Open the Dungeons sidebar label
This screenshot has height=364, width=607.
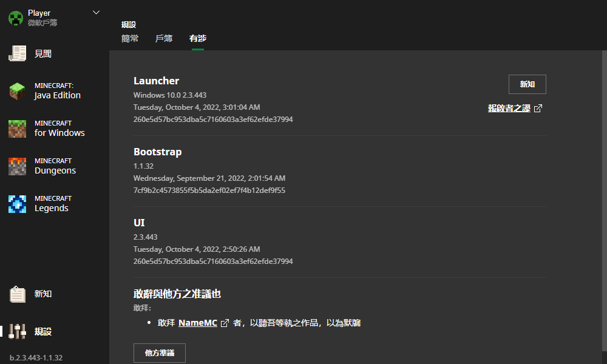click(x=55, y=170)
